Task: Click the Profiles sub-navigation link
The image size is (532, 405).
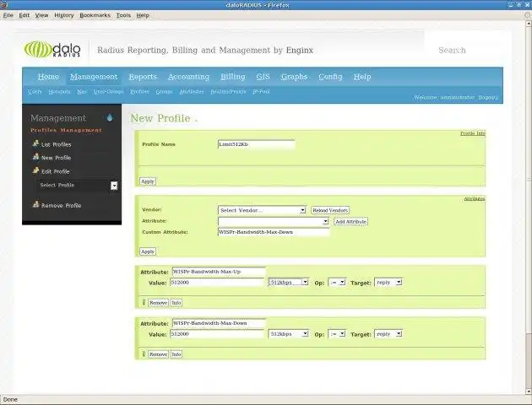Action: coord(139,91)
